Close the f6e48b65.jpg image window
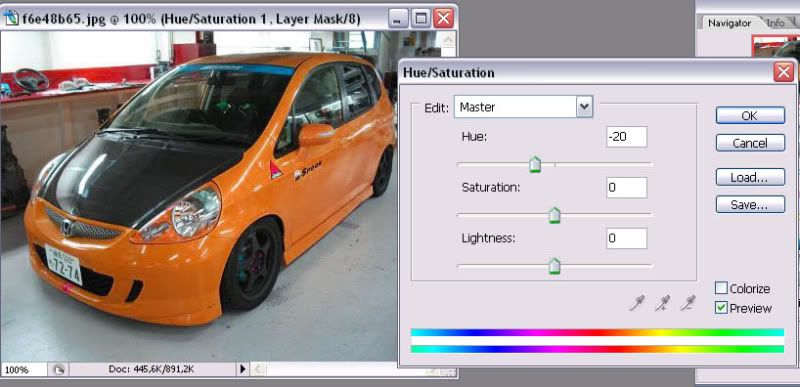The height and width of the screenshot is (387, 800). tap(443, 19)
